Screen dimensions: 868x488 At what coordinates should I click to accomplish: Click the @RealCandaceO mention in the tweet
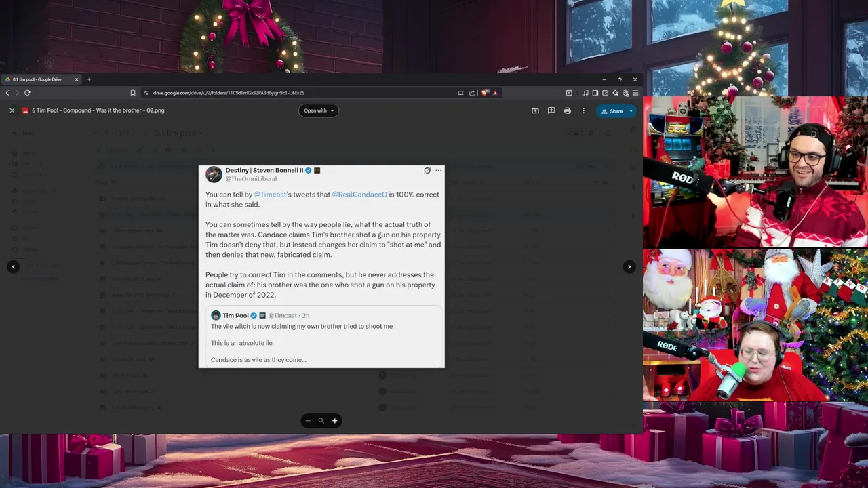pyautogui.click(x=359, y=195)
